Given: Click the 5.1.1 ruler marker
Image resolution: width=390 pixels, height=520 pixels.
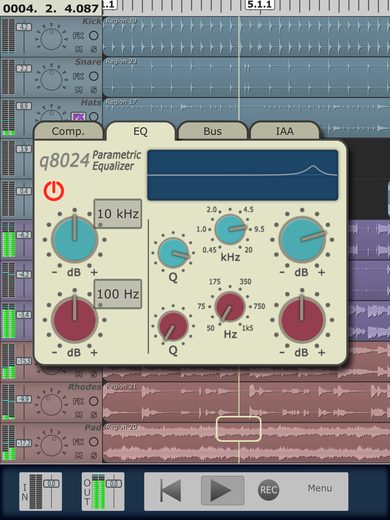Looking at the screenshot, I should point(259,5).
